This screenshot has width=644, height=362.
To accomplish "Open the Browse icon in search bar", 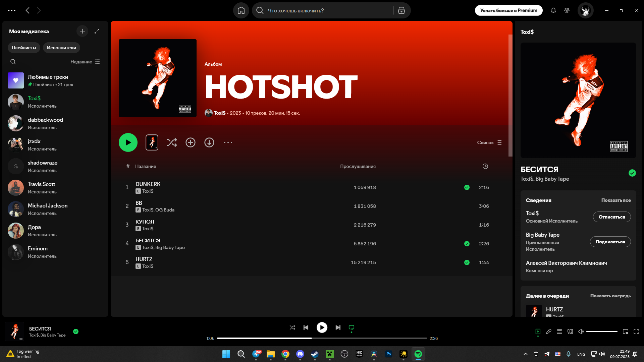I will tap(401, 10).
